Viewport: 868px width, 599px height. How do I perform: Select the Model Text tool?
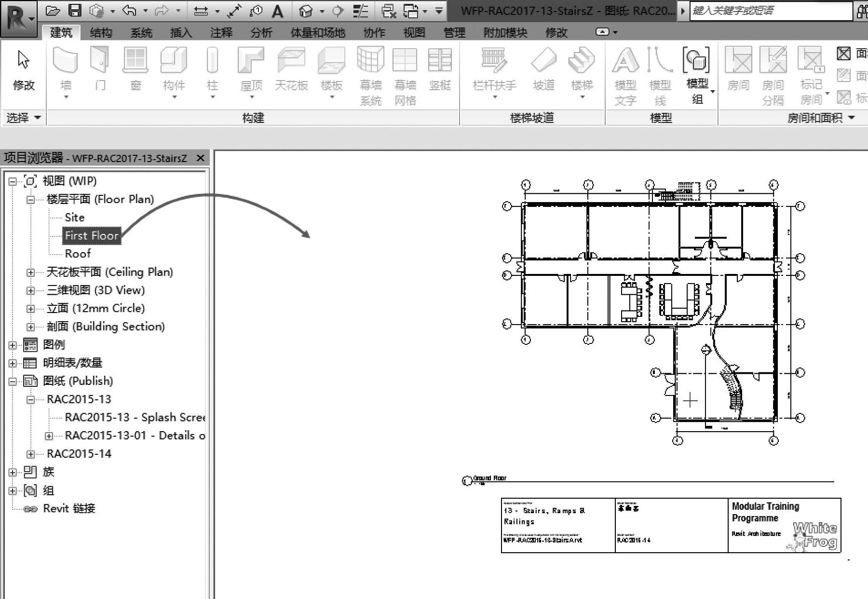(625, 76)
